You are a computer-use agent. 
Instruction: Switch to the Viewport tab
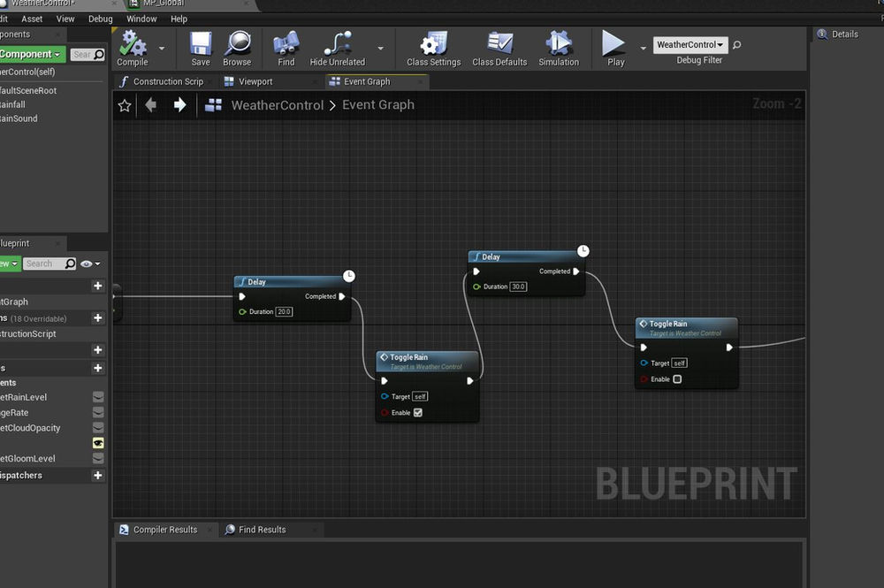(x=255, y=81)
